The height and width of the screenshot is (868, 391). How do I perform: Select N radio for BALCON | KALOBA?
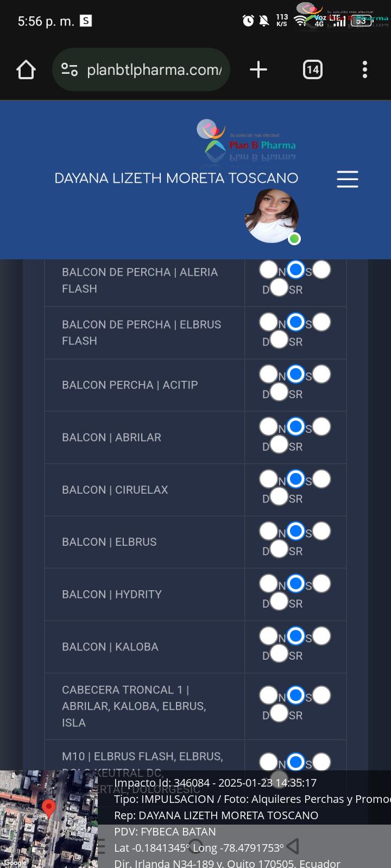point(269,636)
